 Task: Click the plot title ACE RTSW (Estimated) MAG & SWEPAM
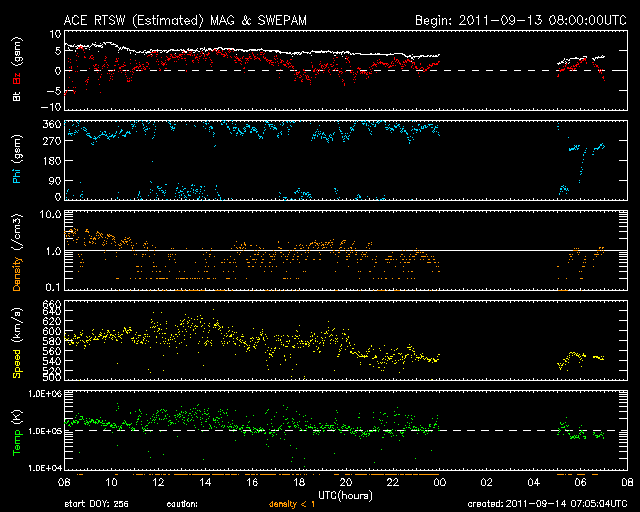170,20
